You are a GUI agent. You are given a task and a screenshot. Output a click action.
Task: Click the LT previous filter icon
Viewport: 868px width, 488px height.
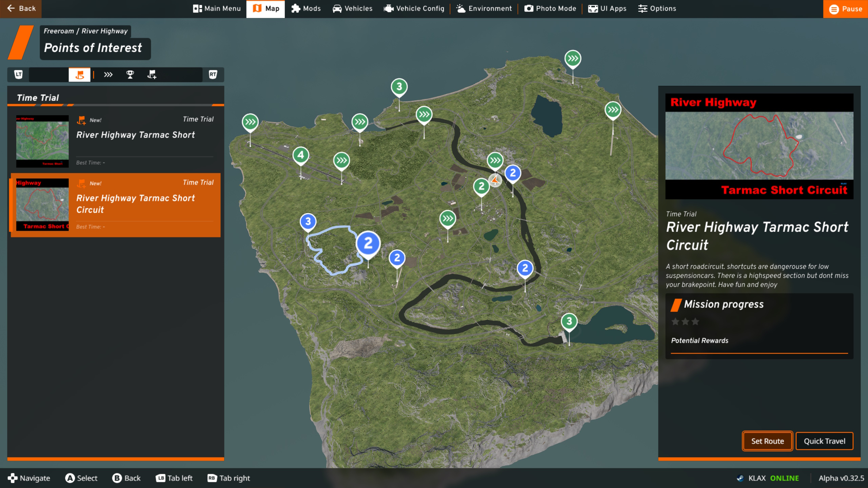18,75
